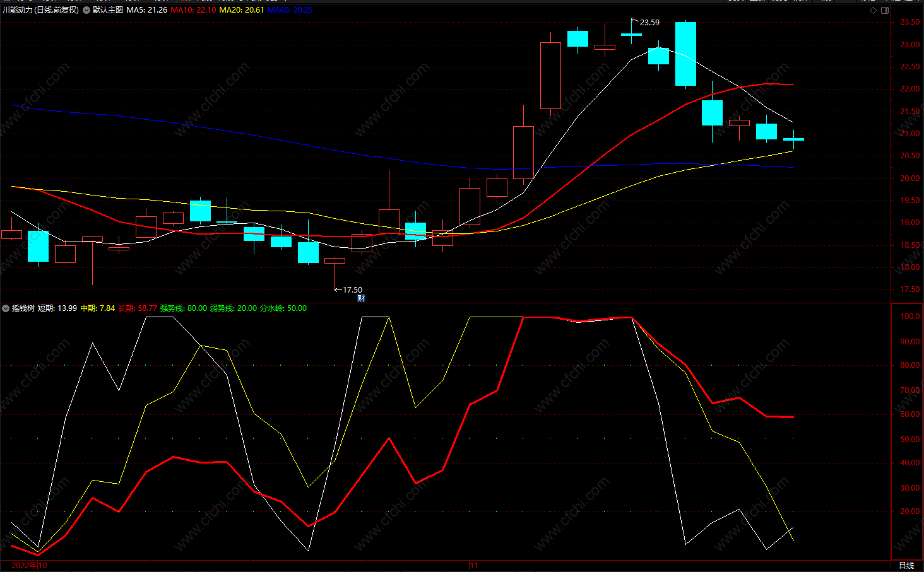924x572 pixels.
Task: Click the 11 month marker on time axis
Action: point(474,566)
